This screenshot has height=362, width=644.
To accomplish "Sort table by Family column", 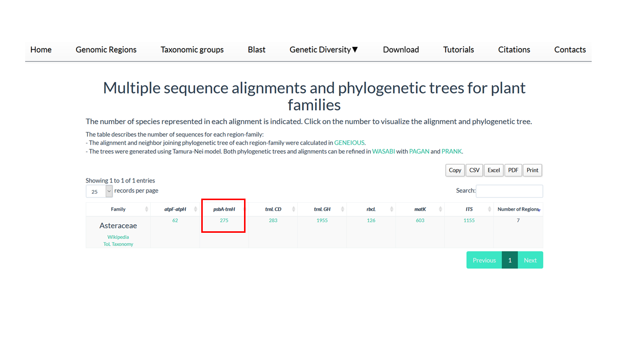I will tap(118, 209).
